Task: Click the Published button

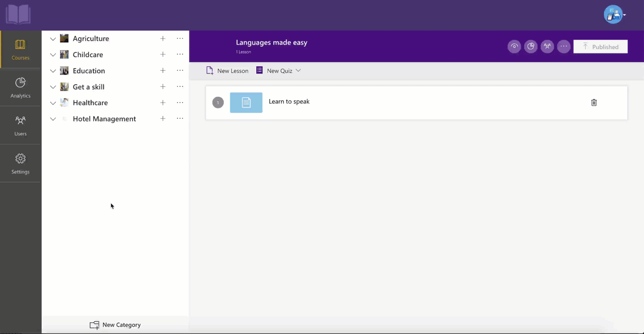Action: [x=601, y=46]
